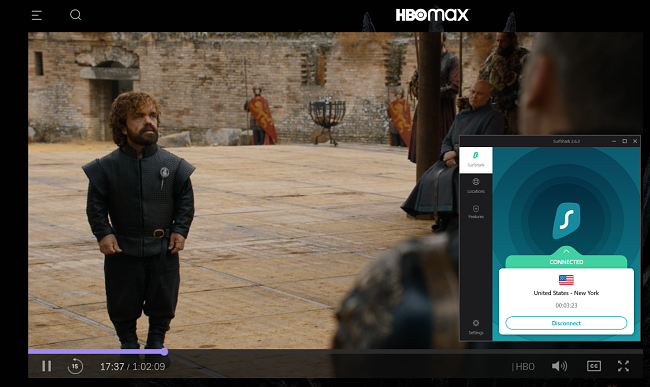
Task: Pause the video playback
Action: point(46,366)
